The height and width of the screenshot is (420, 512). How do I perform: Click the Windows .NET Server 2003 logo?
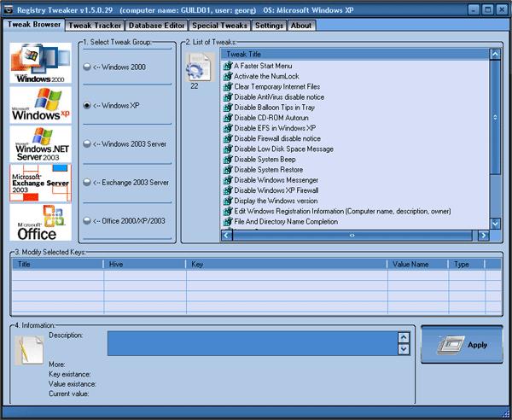(x=38, y=143)
